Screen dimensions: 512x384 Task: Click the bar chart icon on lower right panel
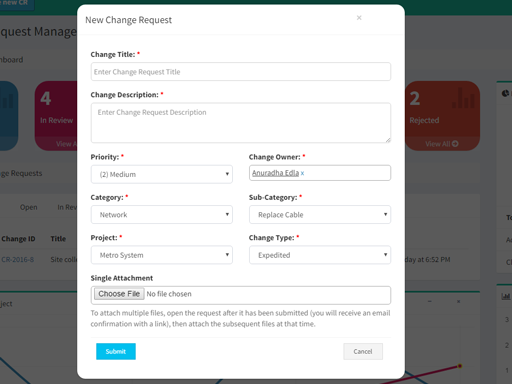[x=506, y=296]
